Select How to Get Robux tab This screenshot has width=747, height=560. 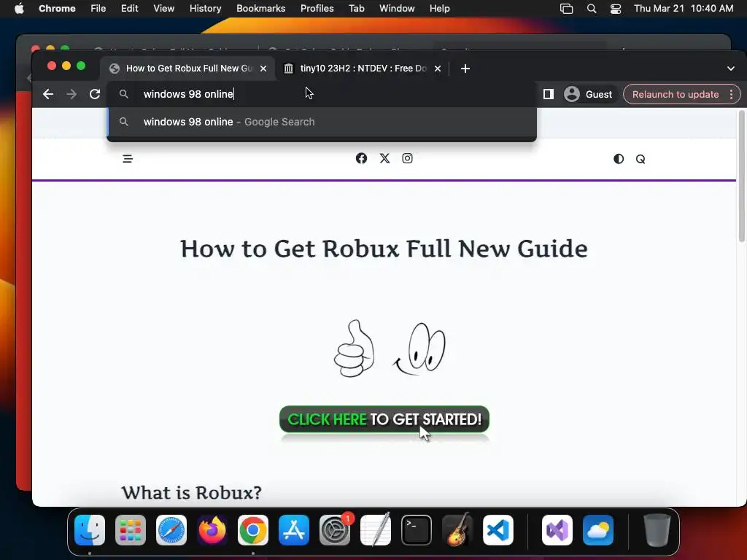189,69
